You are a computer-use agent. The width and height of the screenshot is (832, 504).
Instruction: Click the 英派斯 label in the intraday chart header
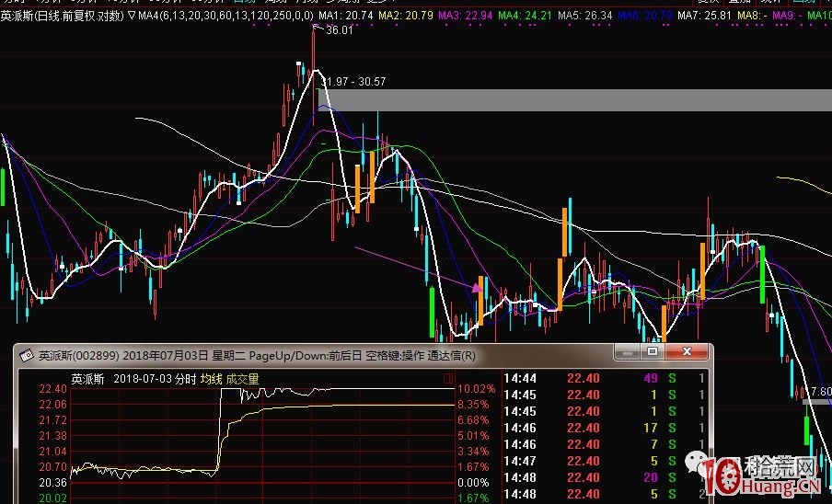click(87, 379)
